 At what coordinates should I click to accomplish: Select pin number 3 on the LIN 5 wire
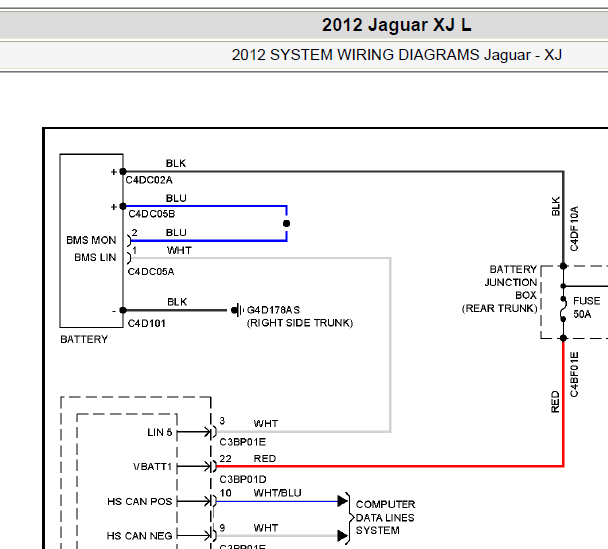222,421
